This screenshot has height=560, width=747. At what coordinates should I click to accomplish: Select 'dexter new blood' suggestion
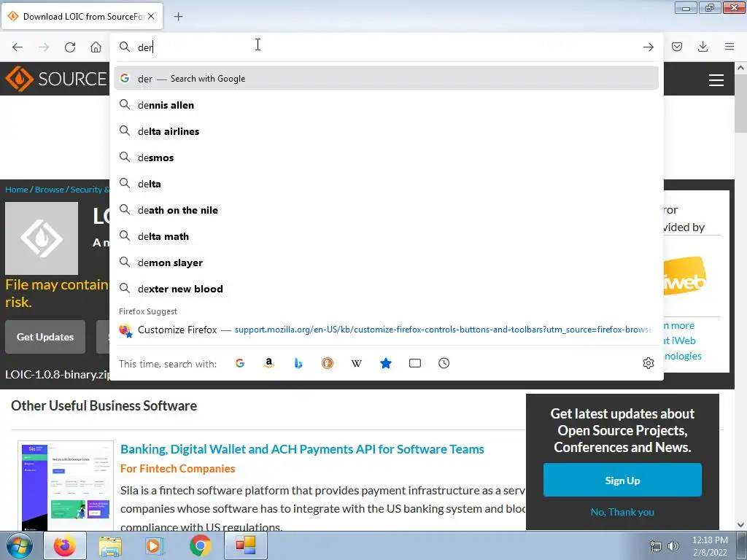click(x=387, y=289)
